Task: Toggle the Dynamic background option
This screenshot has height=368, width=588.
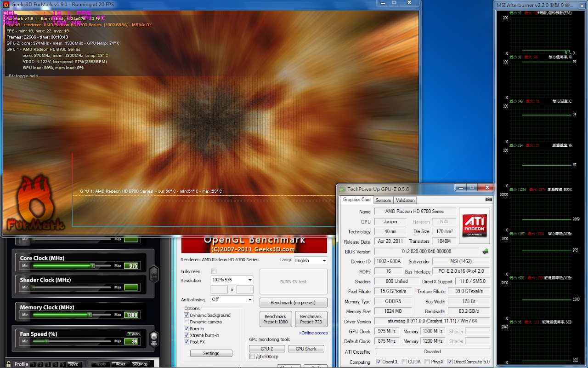Action: coord(187,316)
